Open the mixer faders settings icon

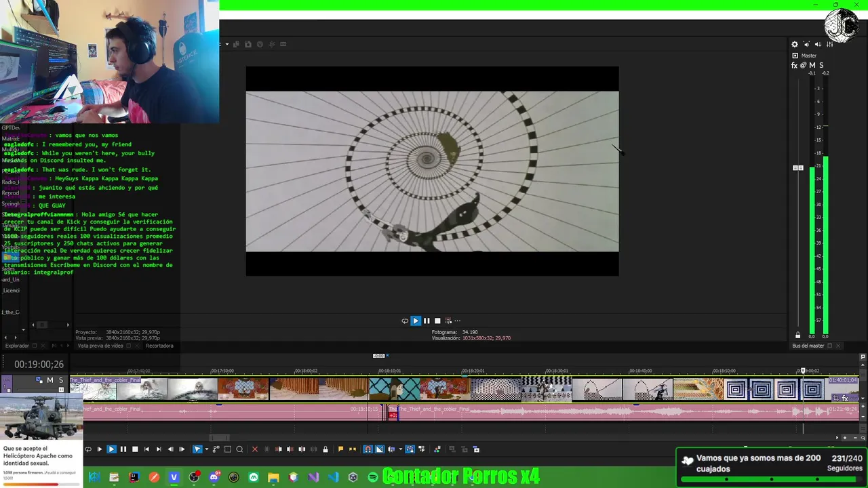point(829,44)
